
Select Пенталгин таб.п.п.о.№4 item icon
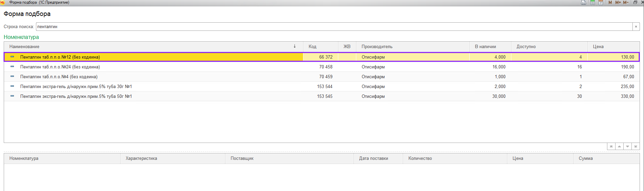[12, 77]
